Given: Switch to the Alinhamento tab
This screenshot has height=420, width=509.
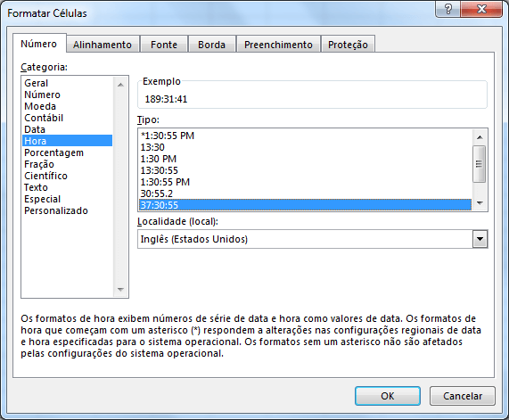Looking at the screenshot, I should [x=103, y=45].
